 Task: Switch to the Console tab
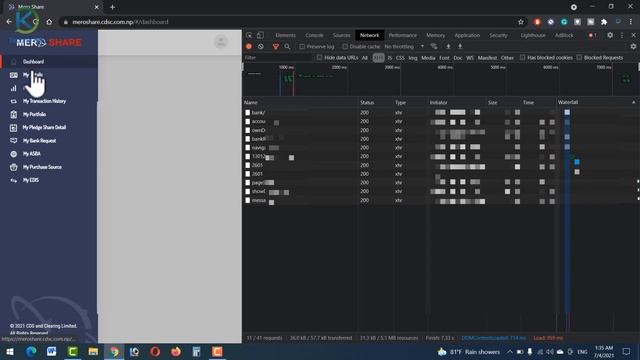point(314,35)
